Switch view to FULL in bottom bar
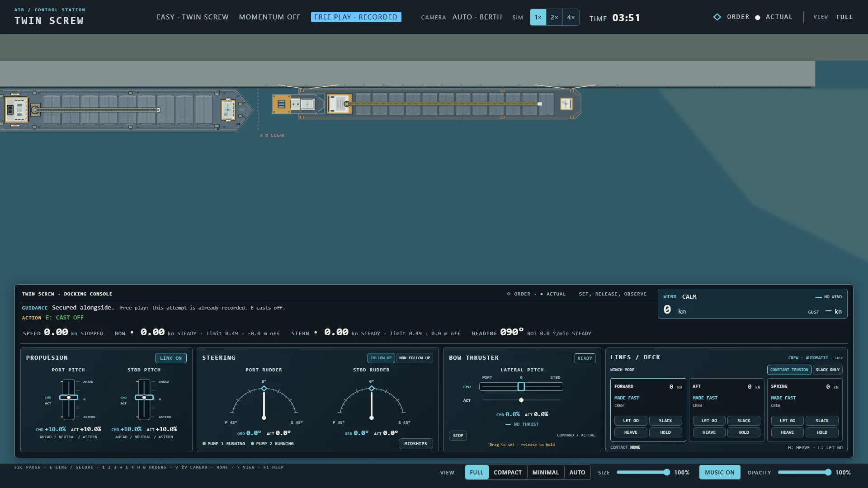868x488 pixels. [476, 472]
